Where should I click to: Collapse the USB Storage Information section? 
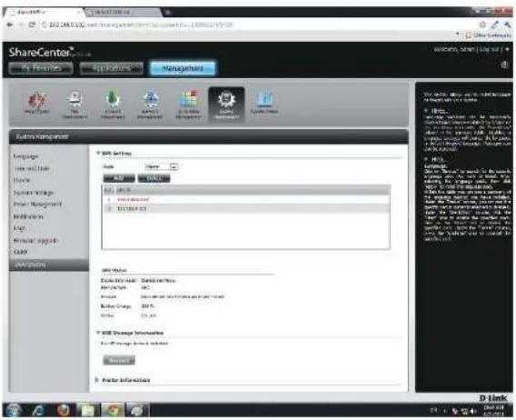pyautogui.click(x=98, y=333)
